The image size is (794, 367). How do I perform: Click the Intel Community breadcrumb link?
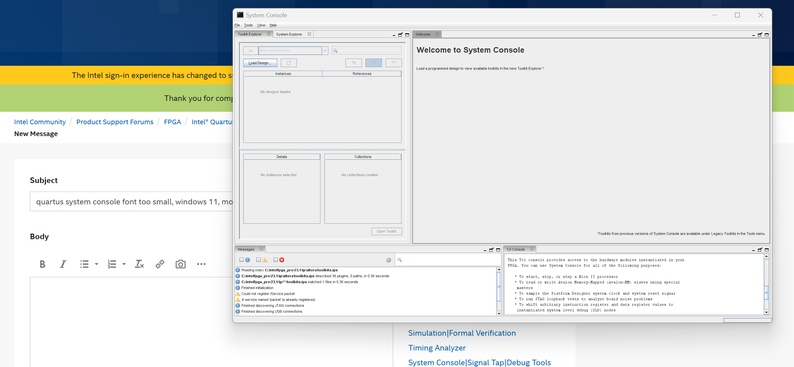[x=40, y=122]
